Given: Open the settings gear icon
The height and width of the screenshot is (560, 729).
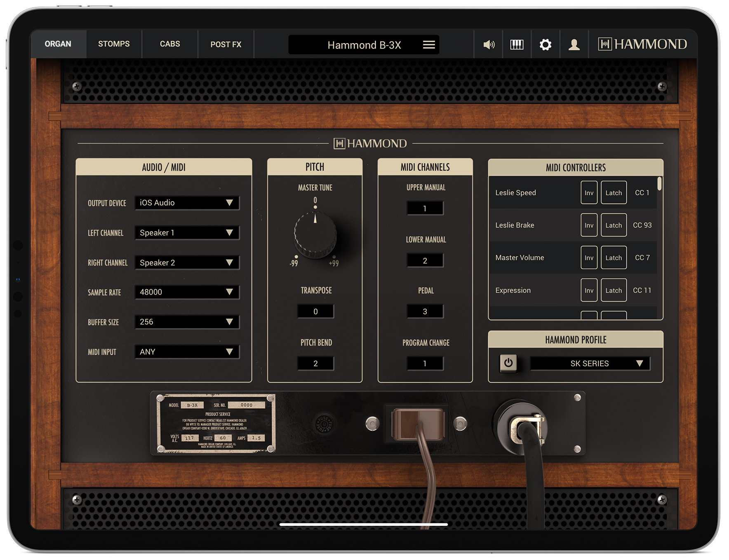Looking at the screenshot, I should (x=545, y=44).
